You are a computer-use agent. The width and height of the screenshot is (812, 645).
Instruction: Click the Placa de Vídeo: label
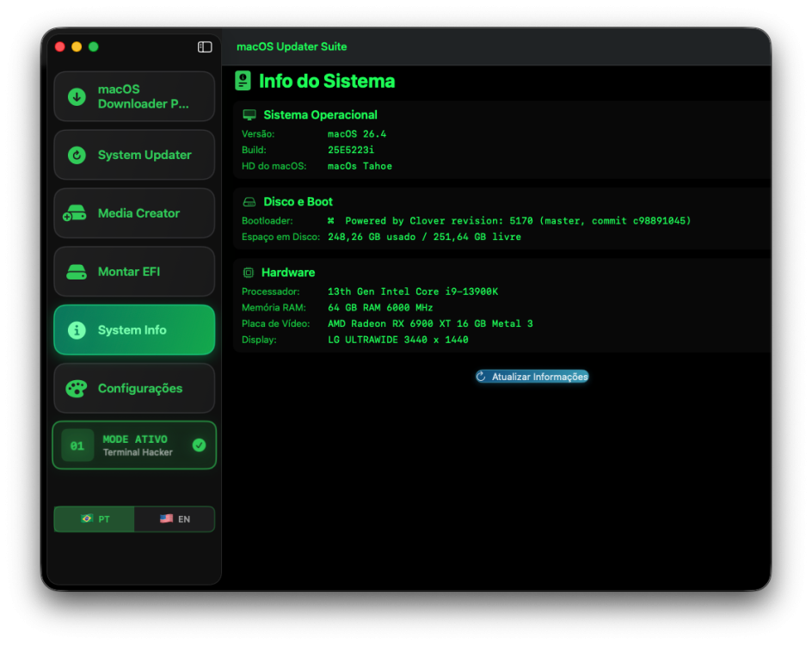point(275,323)
